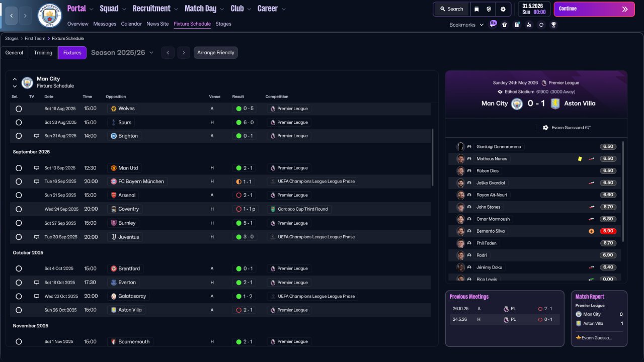Click Bernardo Silva's orange injury icon
644x362 pixels.
tap(591, 231)
